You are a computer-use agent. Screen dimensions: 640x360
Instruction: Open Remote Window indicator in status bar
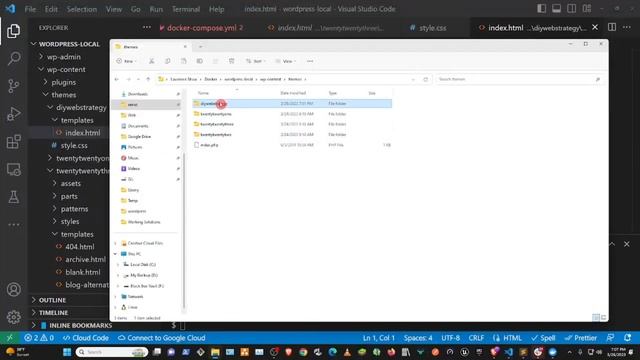point(9,338)
